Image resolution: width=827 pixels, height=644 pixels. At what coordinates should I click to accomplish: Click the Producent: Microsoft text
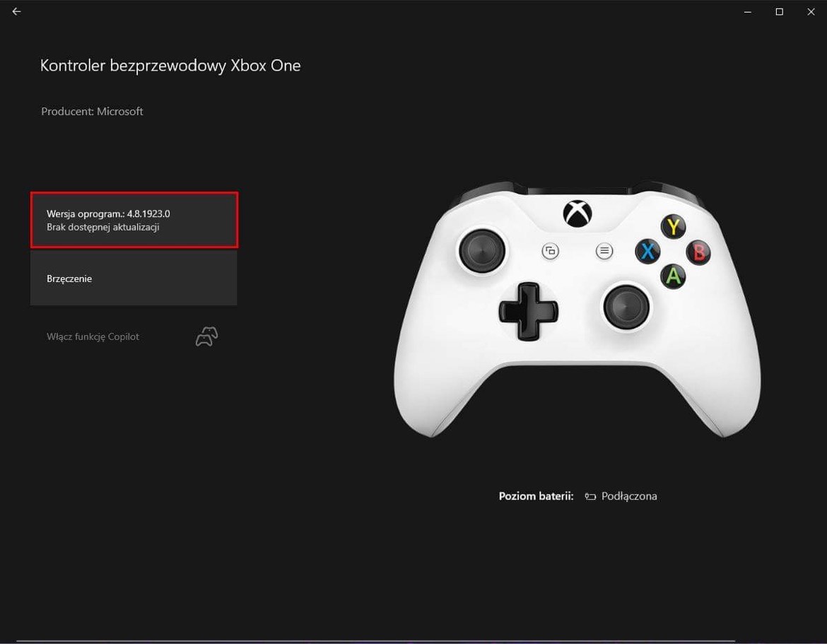[x=93, y=111]
